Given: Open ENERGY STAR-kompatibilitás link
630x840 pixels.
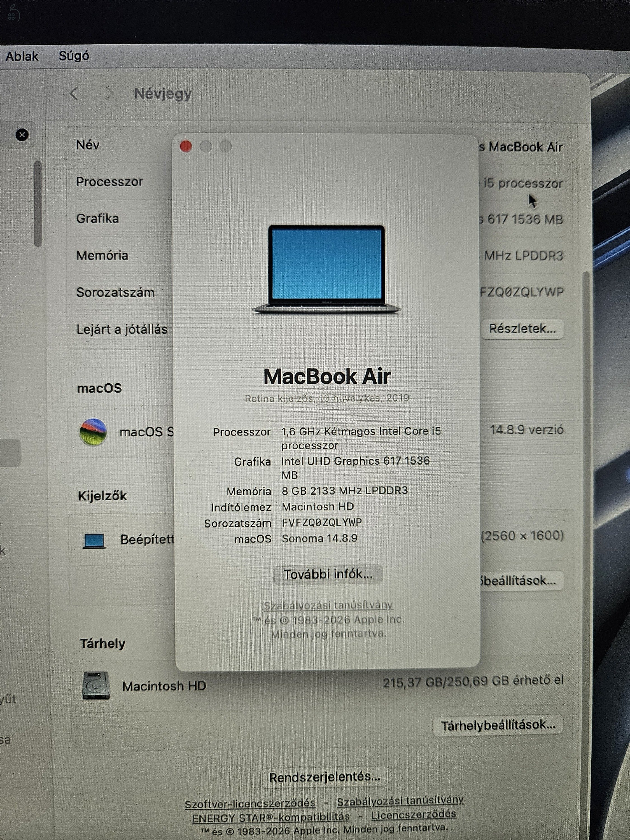Looking at the screenshot, I should point(271,817).
